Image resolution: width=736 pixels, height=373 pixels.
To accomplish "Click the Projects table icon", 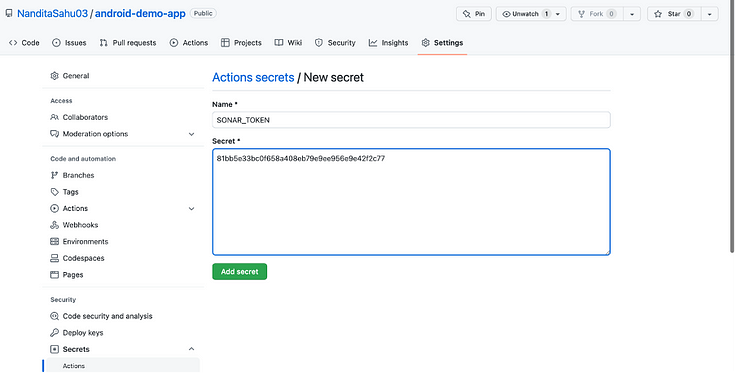I will [x=225, y=43].
